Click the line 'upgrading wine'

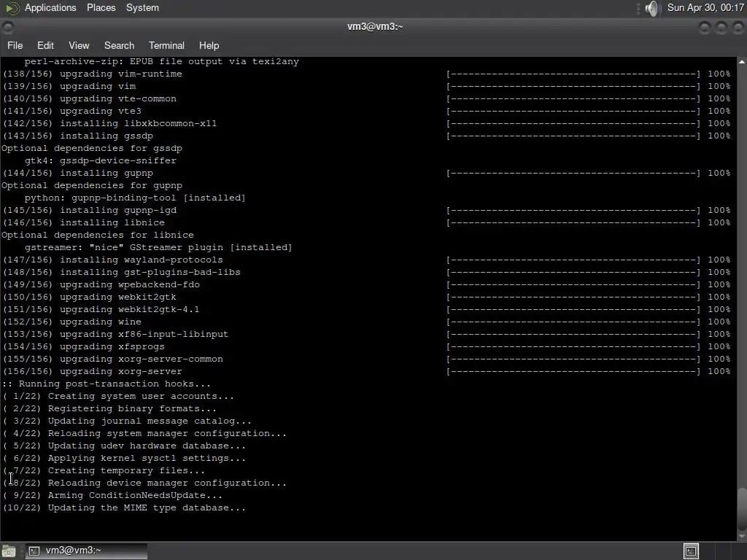[x=72, y=322]
